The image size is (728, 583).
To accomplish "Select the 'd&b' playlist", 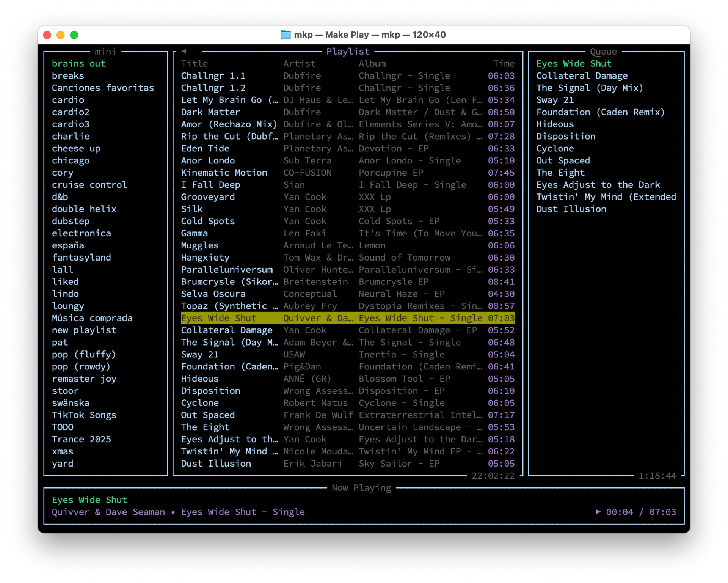I will click(60, 197).
